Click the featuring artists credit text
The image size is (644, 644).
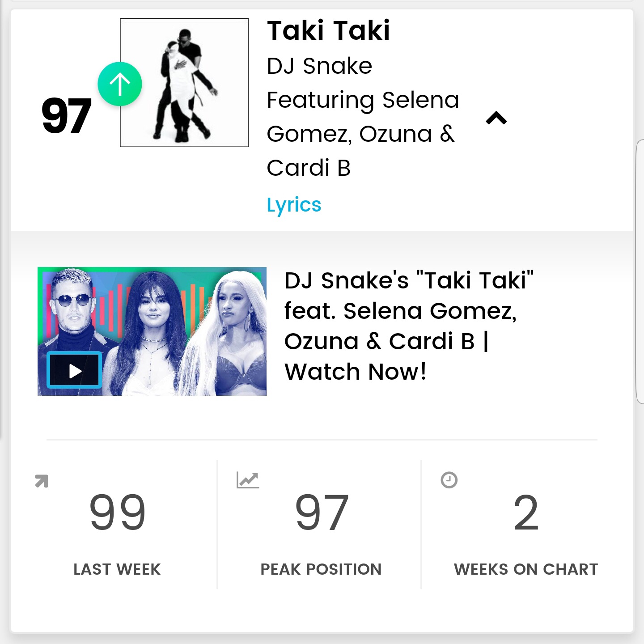click(363, 134)
